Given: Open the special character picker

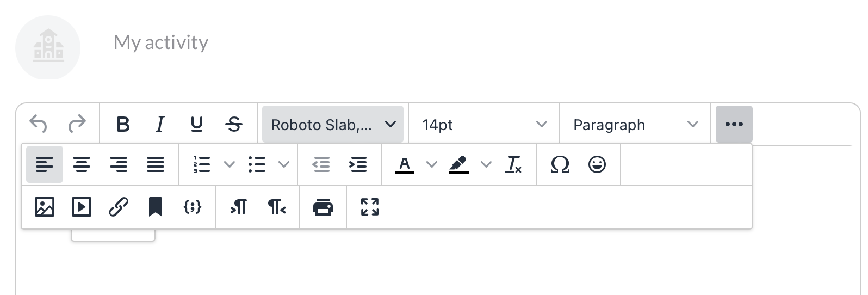Looking at the screenshot, I should click(x=560, y=164).
